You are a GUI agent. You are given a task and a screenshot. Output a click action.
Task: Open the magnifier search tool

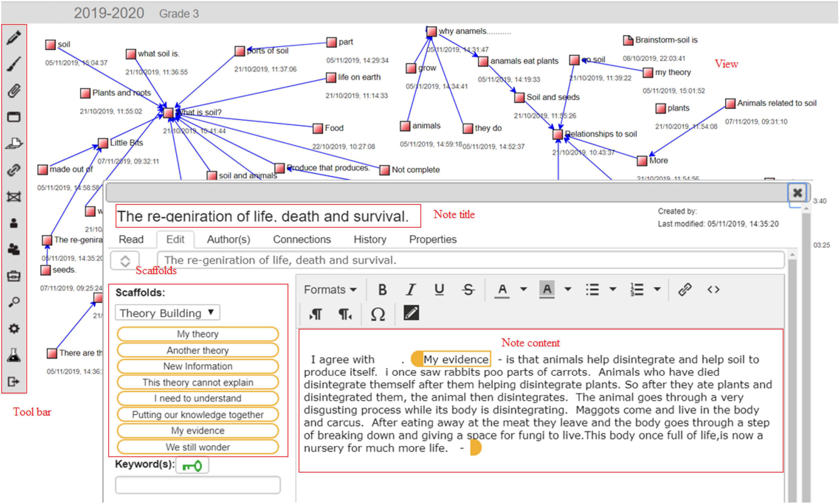click(14, 302)
